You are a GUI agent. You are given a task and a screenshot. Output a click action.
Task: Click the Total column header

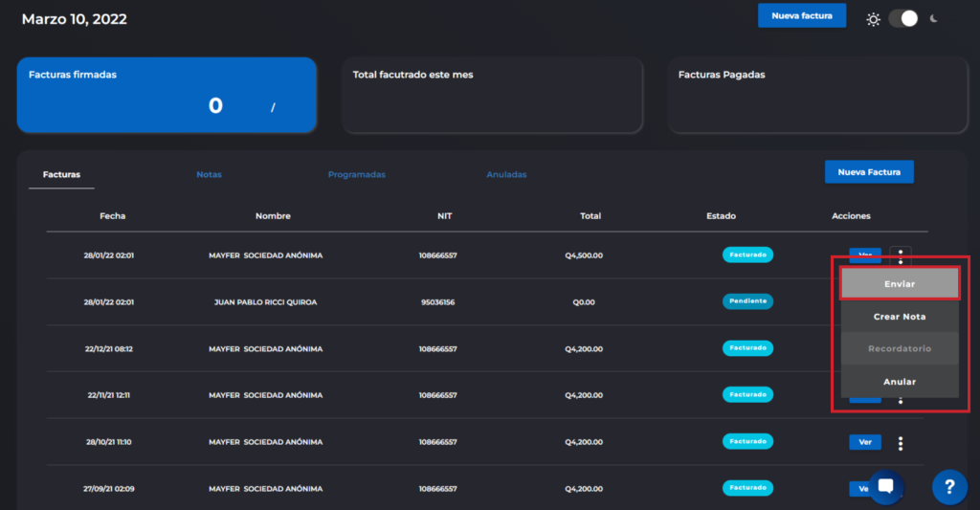click(x=590, y=216)
